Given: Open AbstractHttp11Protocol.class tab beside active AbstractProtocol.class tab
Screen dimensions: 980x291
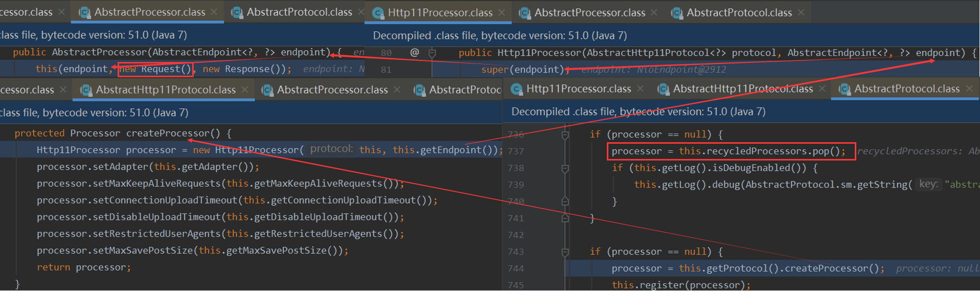Looking at the screenshot, I should coord(742,89).
